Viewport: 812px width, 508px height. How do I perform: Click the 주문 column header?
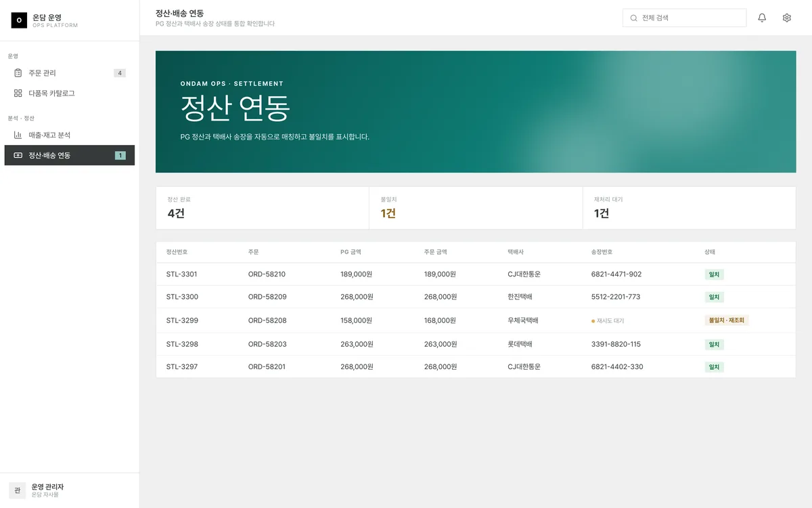[x=254, y=252]
